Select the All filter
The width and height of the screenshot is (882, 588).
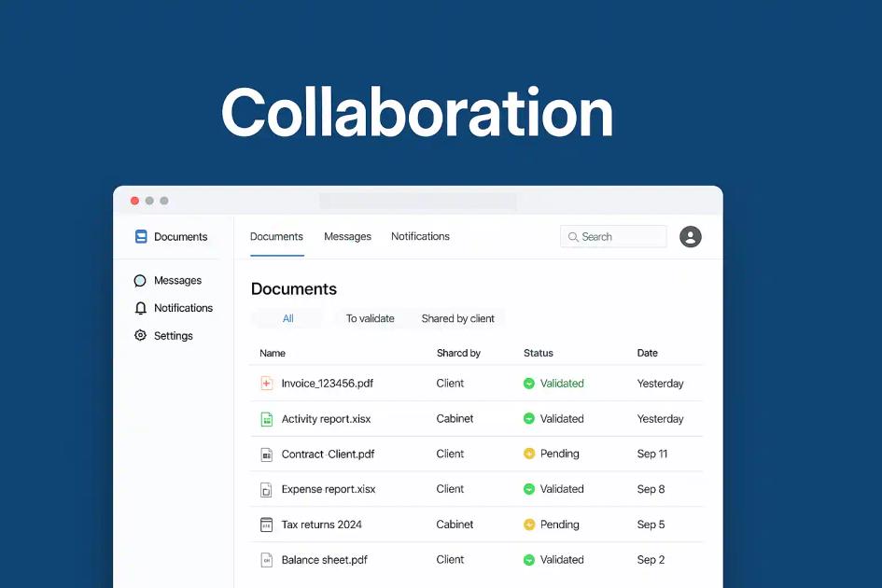(x=288, y=318)
